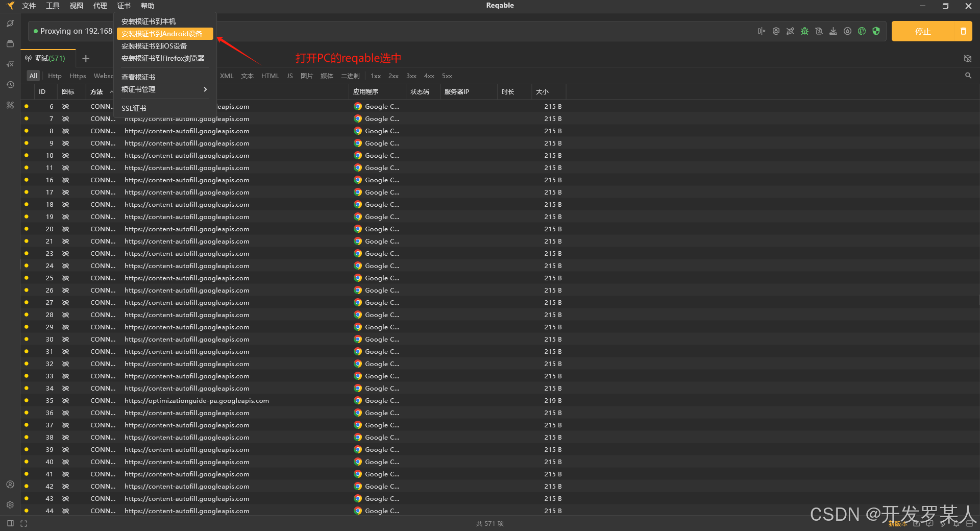Click the green shield certificate status icon
This screenshot has height=531, width=980.
[x=876, y=31]
